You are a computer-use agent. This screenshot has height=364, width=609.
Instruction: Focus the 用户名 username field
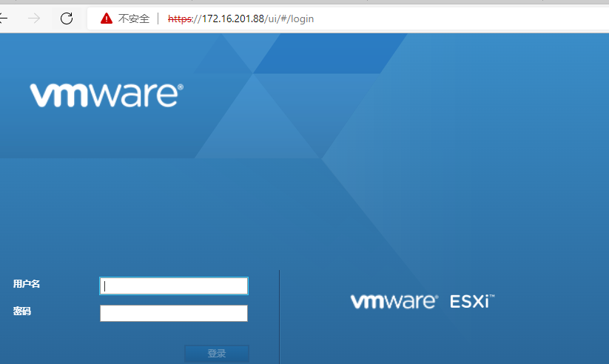point(174,286)
